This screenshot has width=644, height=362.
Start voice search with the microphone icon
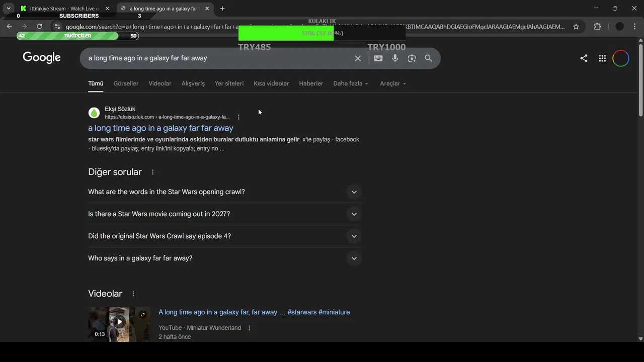coord(395,58)
